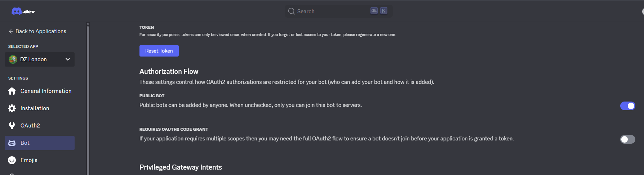Click the General Information home icon

[12, 91]
